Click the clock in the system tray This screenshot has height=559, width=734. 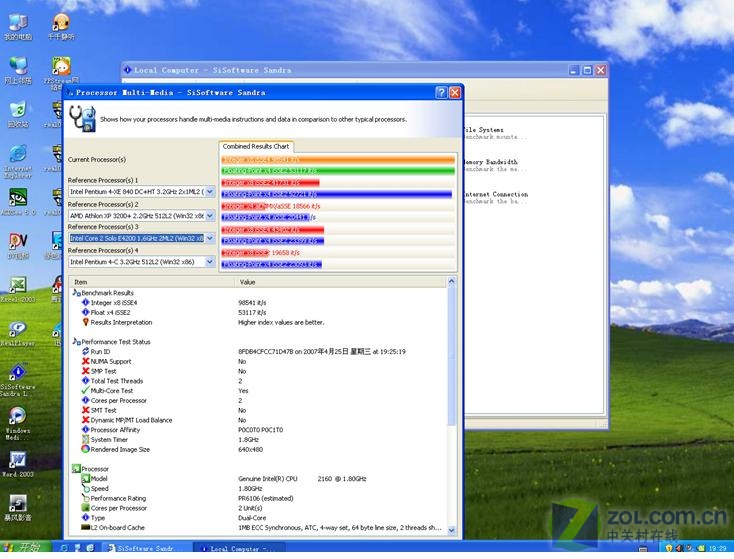click(x=717, y=548)
